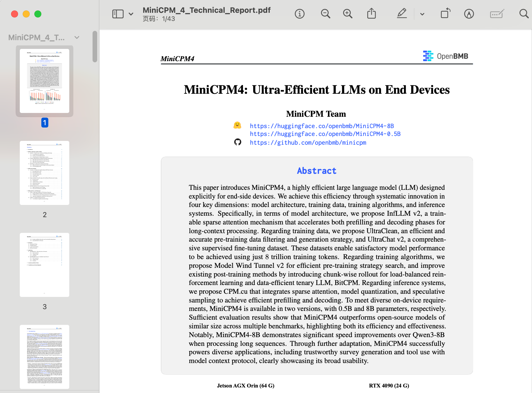
Task: Click the page 1 number badge
Action: coord(45,123)
